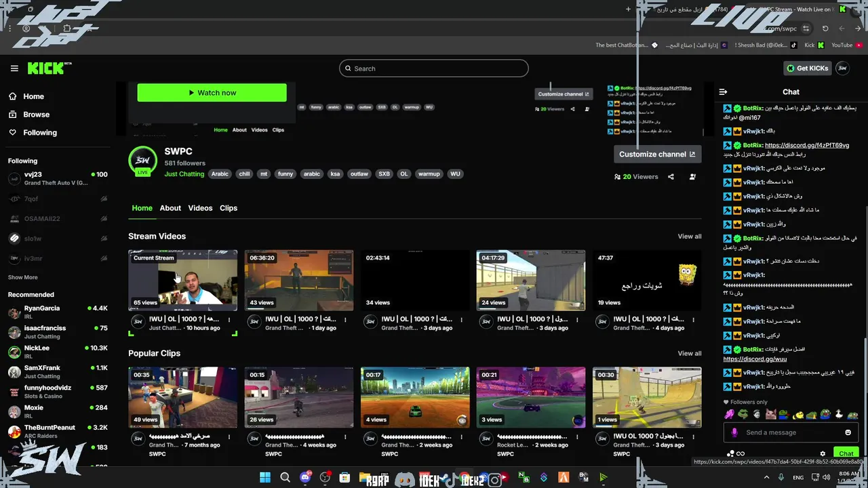This screenshot has width=868, height=488.
Task: Open RyanGarcia recommended channel
Action: click(58, 312)
